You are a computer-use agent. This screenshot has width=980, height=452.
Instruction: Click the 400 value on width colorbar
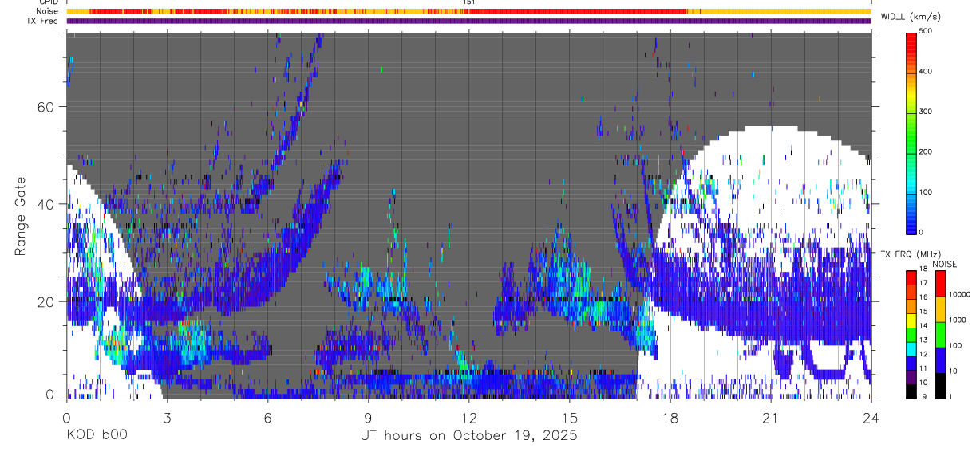tap(927, 71)
